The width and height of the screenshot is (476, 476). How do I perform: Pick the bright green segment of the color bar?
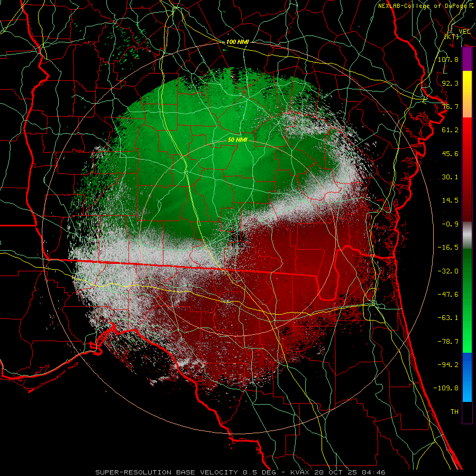click(467, 334)
